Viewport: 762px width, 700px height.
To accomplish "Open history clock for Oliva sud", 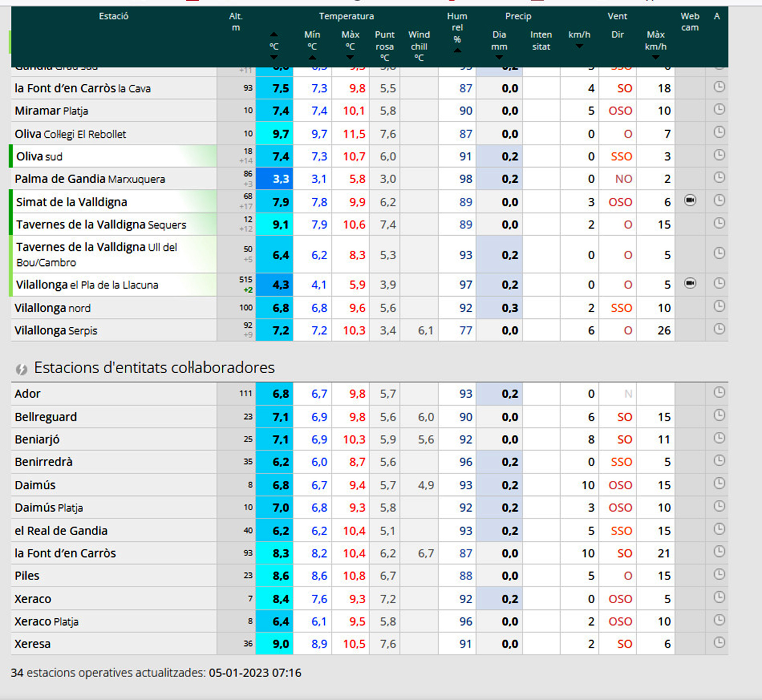I will pos(719,155).
